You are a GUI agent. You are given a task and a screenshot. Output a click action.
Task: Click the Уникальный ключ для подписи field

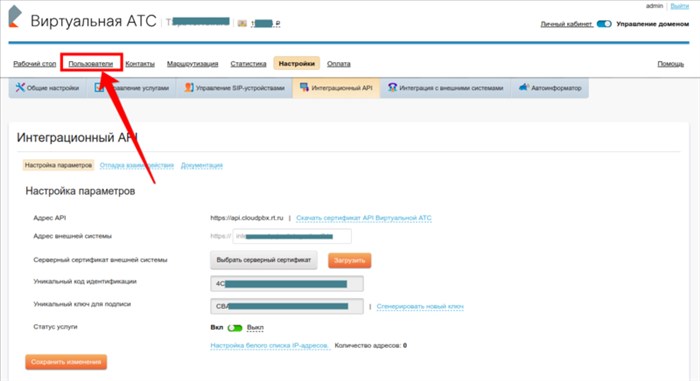pos(287,306)
